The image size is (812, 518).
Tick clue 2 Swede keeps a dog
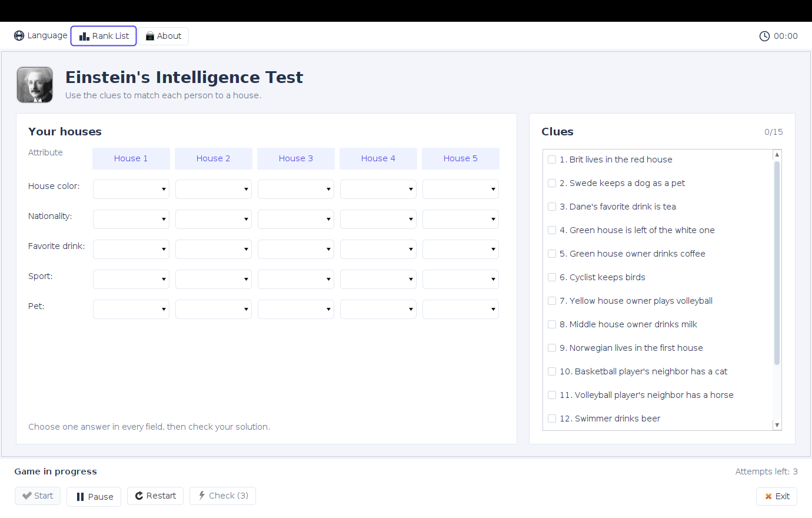[552, 183]
